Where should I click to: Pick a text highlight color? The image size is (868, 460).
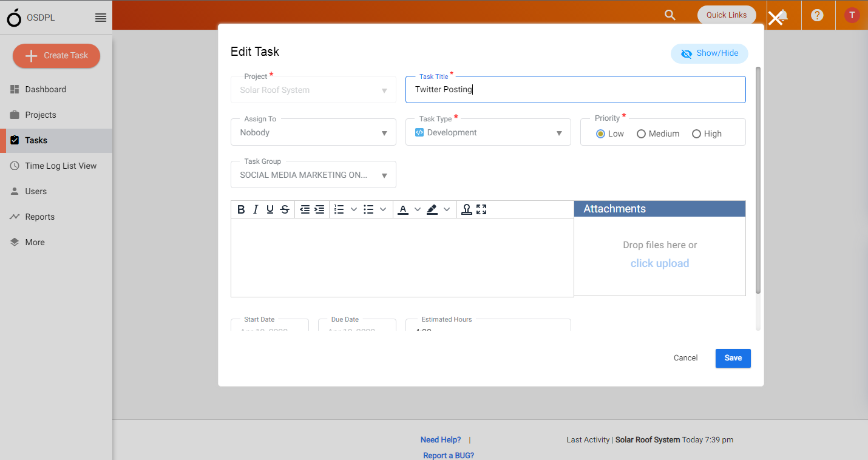(432, 209)
